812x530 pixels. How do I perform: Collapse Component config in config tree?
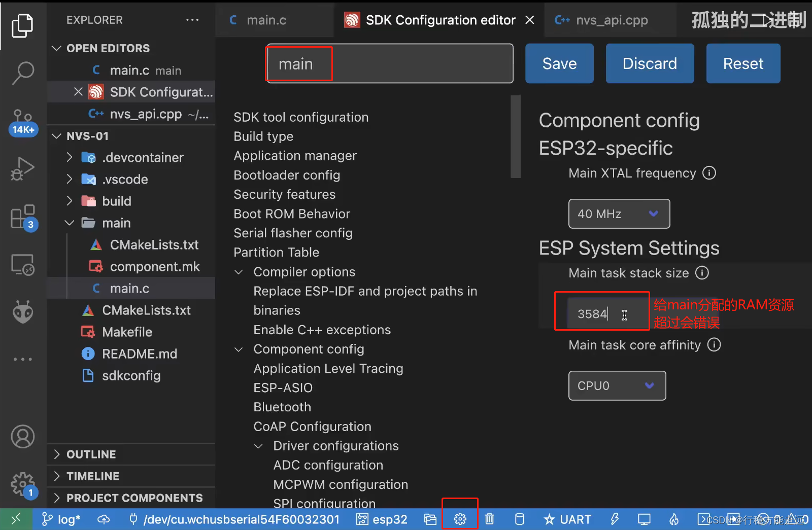point(239,349)
